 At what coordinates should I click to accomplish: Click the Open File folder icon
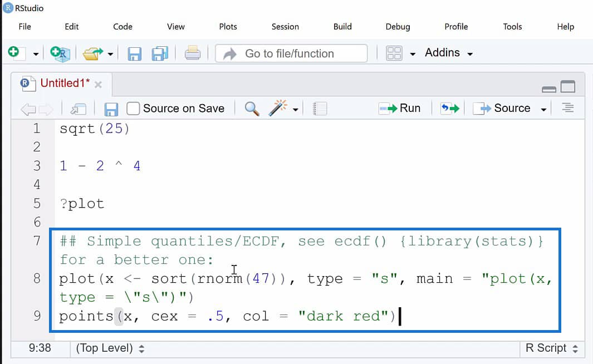click(x=92, y=53)
